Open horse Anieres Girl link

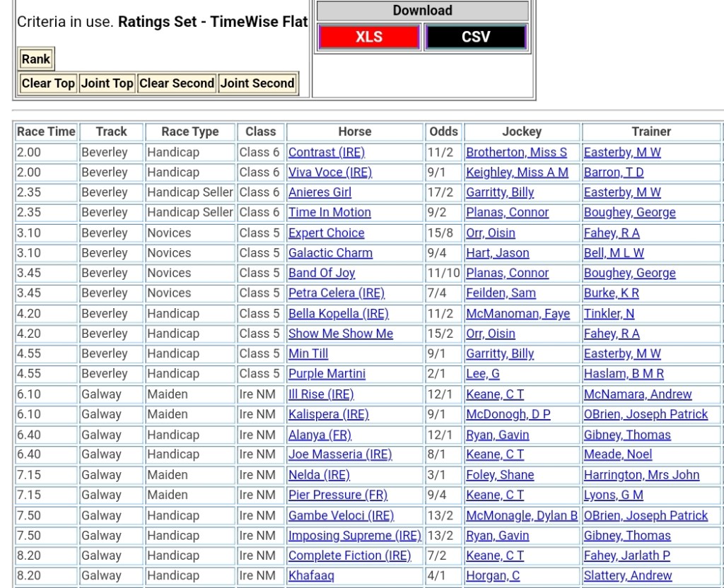(x=320, y=192)
